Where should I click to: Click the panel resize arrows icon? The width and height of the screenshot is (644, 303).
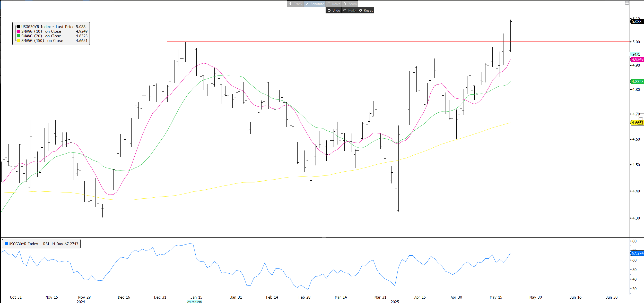point(627,3)
